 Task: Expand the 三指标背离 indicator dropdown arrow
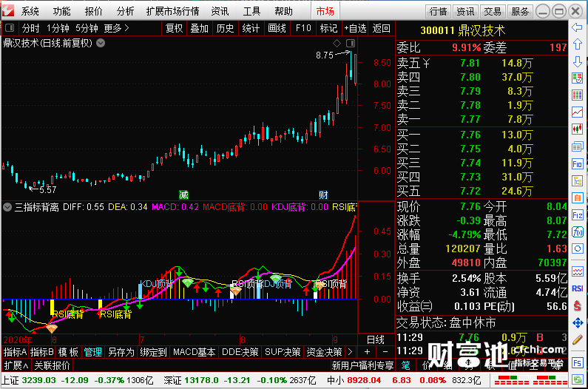[x=7, y=206]
